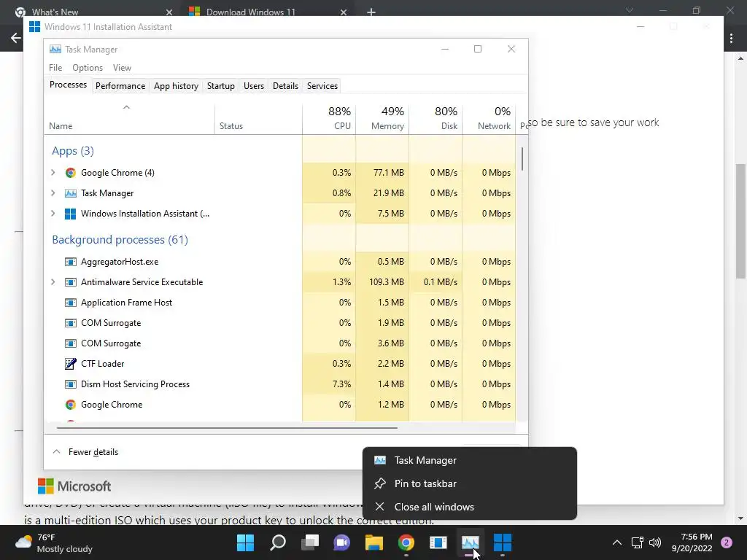The image size is (747, 560).
Task: Switch to Google Chrome on the taskbar
Action: click(x=406, y=542)
